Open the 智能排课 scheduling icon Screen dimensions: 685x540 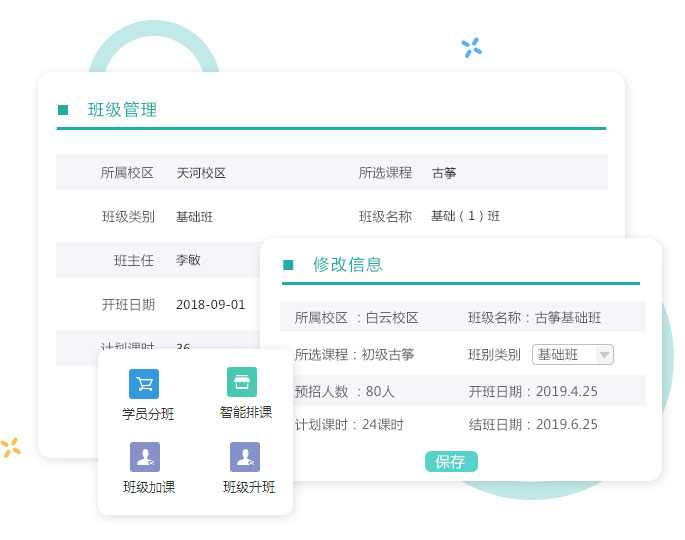click(x=242, y=382)
